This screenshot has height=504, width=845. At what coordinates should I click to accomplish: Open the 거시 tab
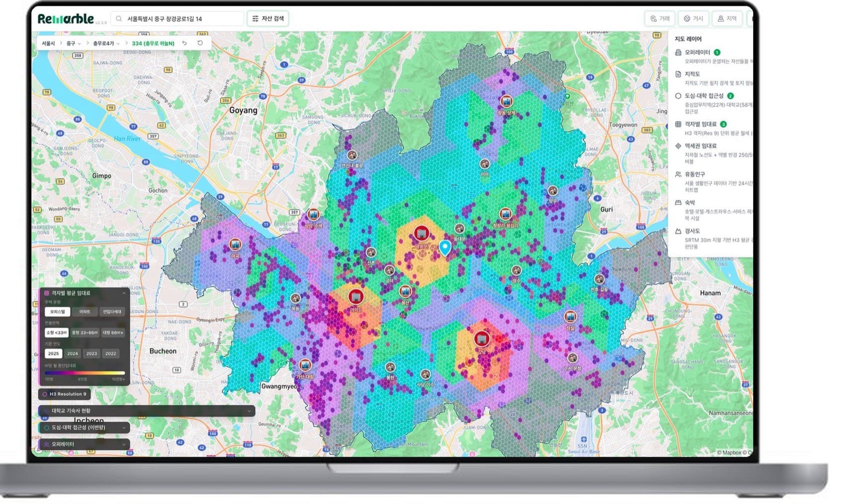693,19
